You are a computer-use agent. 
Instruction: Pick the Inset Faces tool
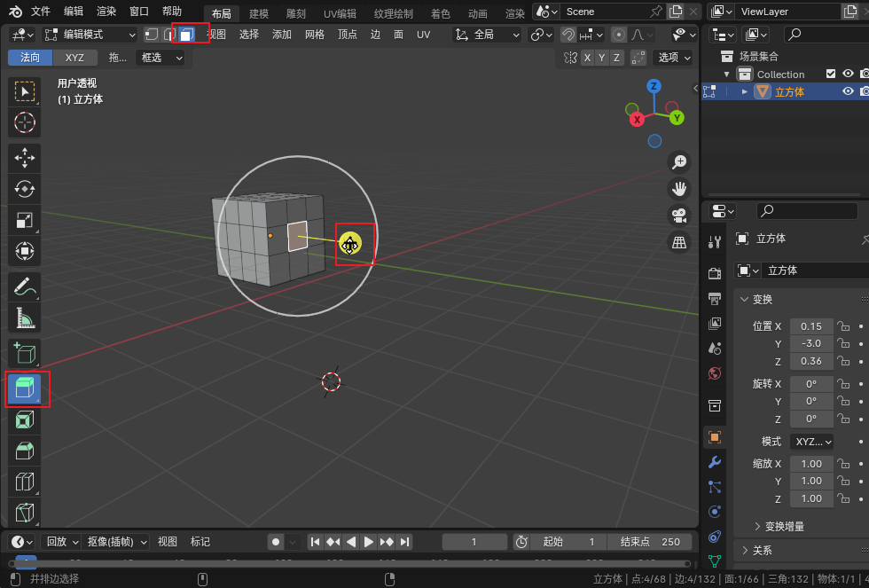point(25,420)
